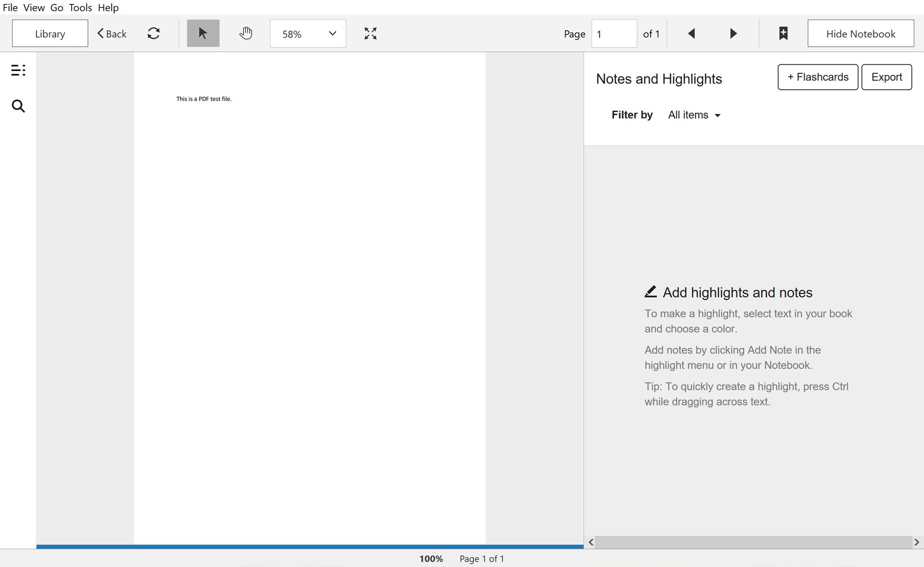Click the text 'This is a PDF test file.'
This screenshot has width=924, height=567.
tap(204, 99)
